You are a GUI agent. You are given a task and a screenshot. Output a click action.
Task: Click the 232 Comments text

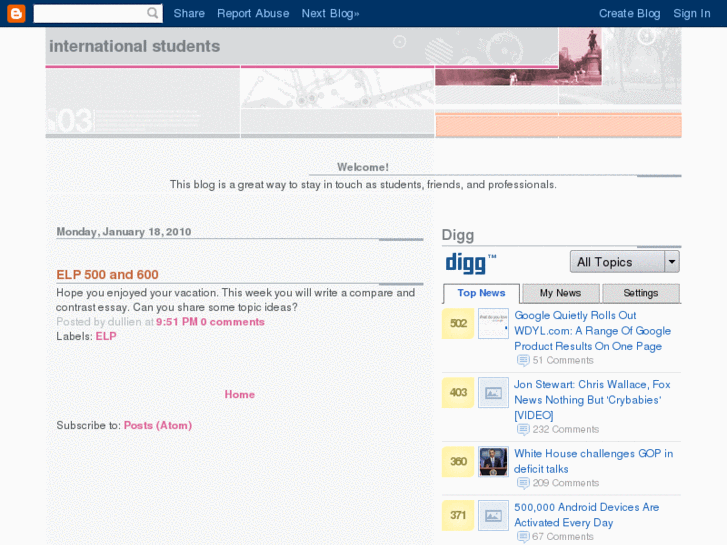click(566, 430)
